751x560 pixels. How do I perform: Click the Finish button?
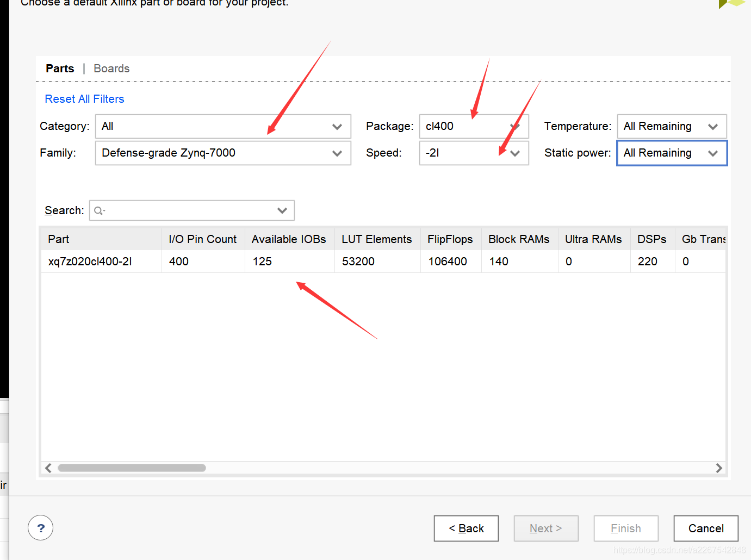click(626, 528)
